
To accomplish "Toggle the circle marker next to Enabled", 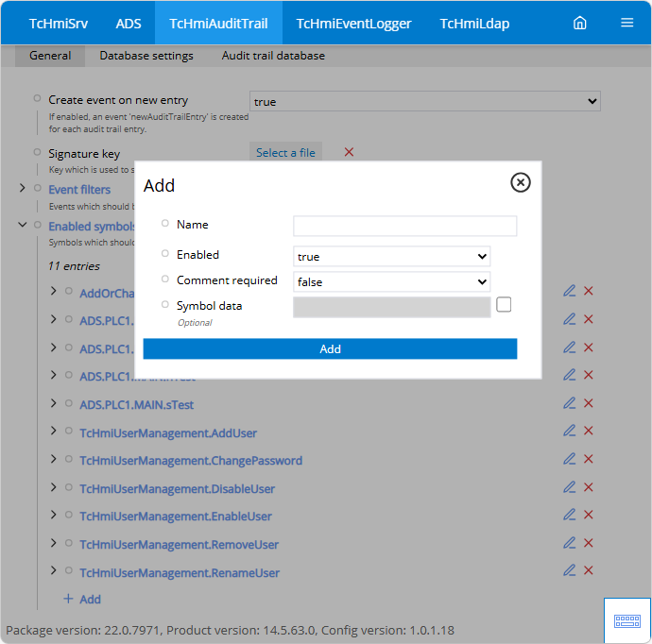I will click(165, 253).
